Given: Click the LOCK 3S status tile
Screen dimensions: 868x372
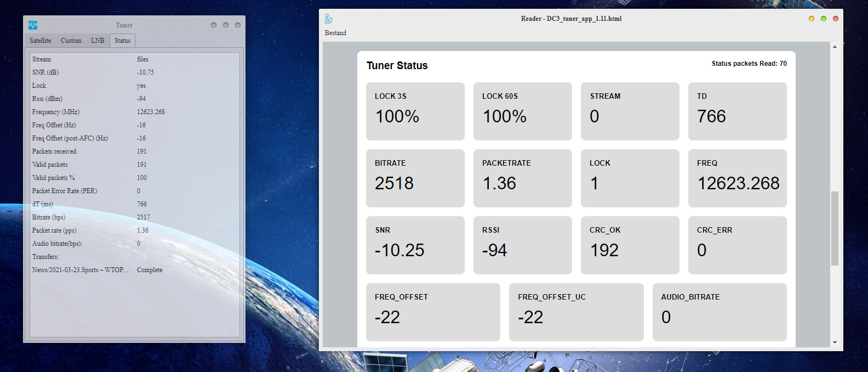Looking at the screenshot, I should [415, 111].
